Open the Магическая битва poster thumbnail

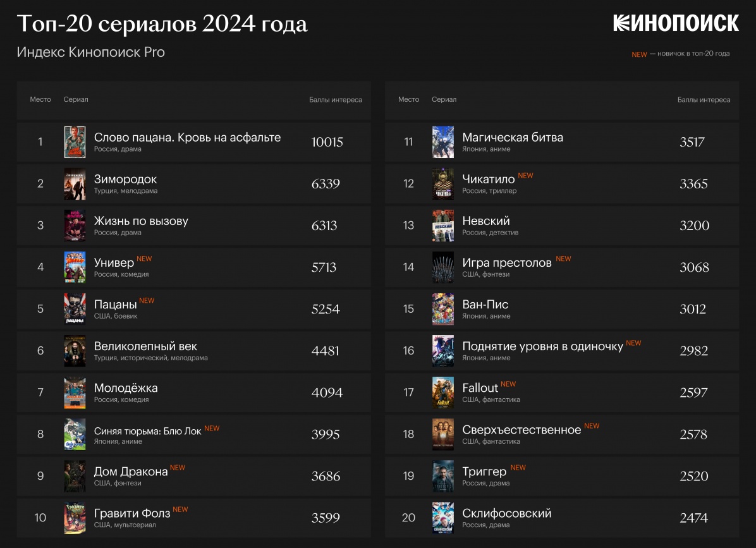click(443, 142)
